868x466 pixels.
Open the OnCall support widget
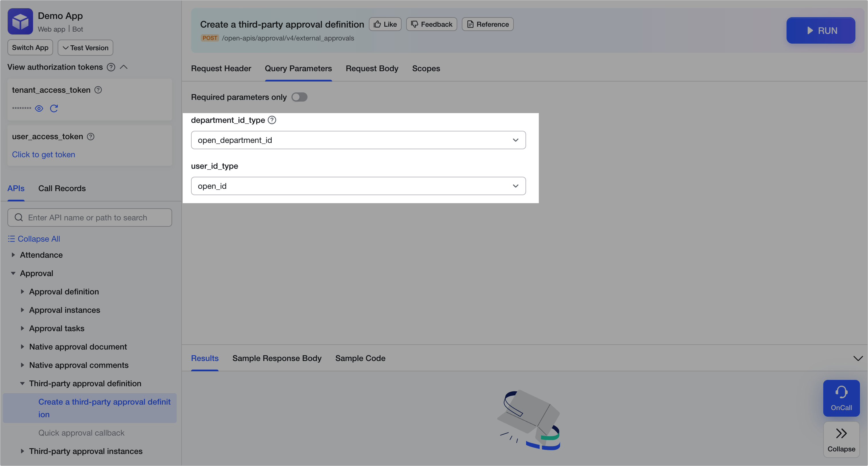(x=841, y=398)
